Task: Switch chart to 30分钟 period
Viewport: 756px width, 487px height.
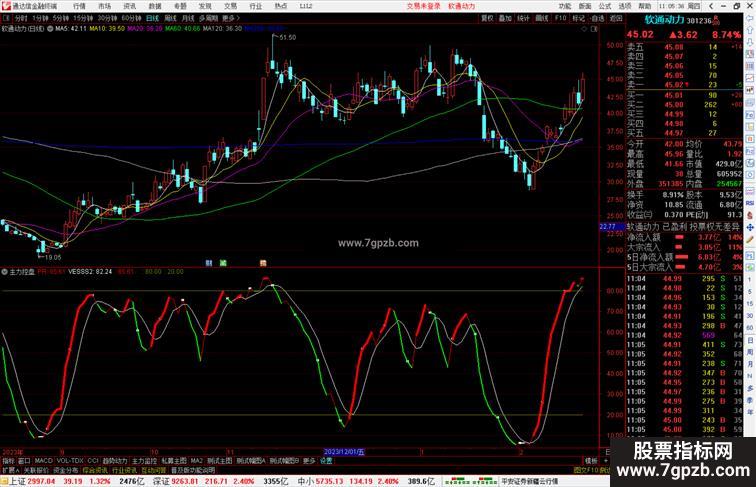Action: [107, 18]
